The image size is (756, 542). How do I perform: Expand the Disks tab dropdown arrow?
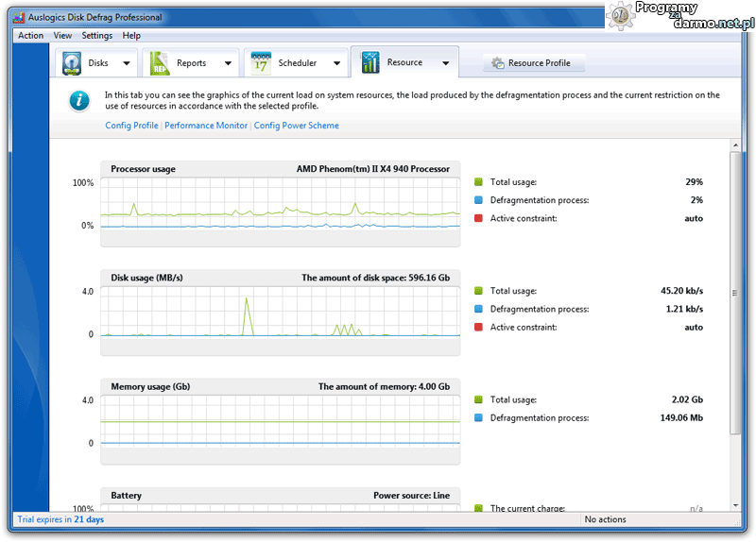(126, 64)
